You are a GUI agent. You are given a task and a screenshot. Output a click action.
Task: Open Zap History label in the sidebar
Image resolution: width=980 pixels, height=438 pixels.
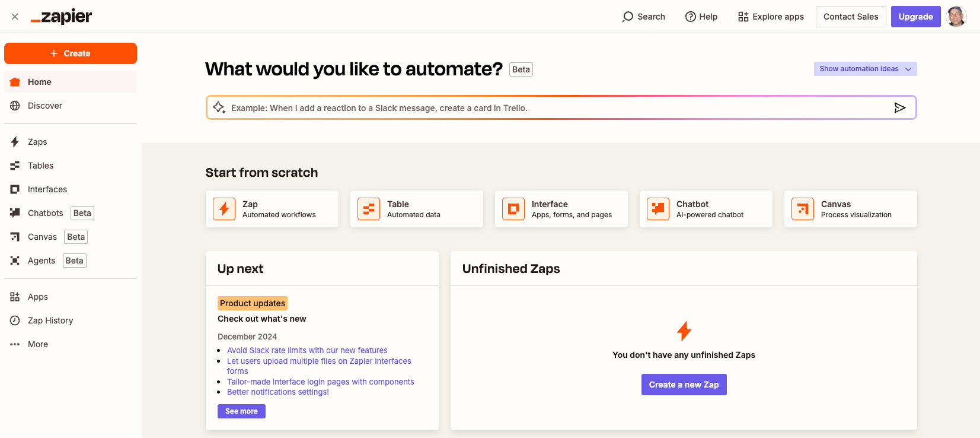tap(50, 320)
